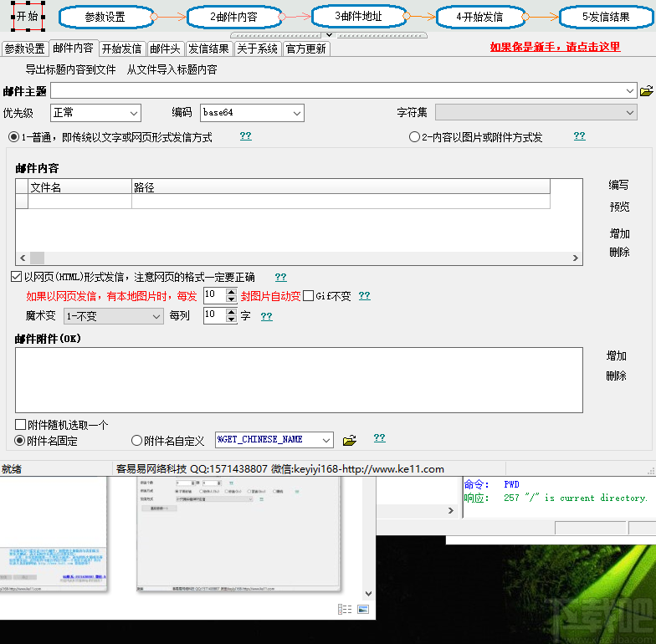Image resolution: width=656 pixels, height=644 pixels.
Task: Increase the 每列 characters spinner value
Action: pos(231,311)
